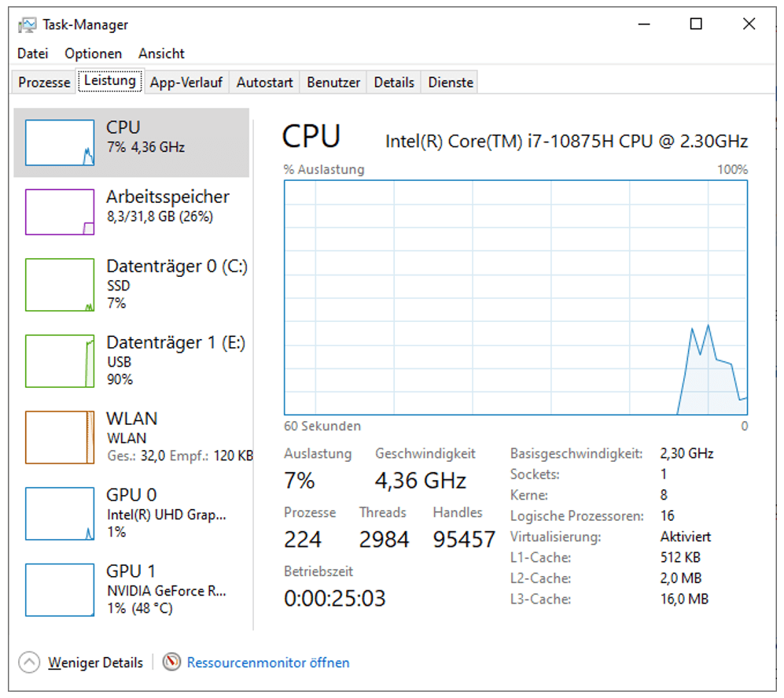Click the Logische Prozessoren value 16

click(667, 515)
